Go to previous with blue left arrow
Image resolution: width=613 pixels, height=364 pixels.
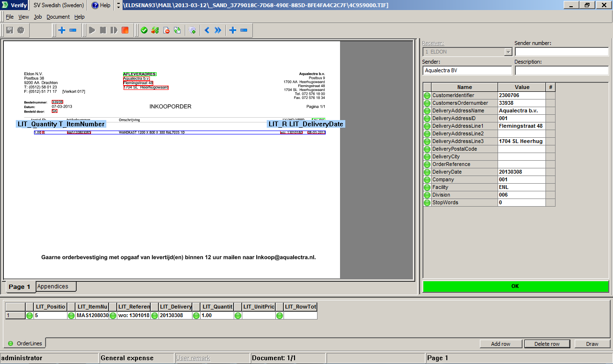(x=207, y=30)
